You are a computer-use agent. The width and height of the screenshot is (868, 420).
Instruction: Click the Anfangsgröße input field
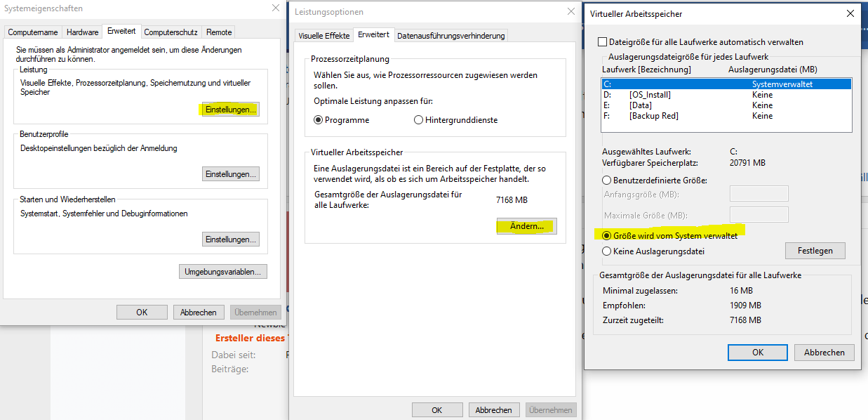pyautogui.click(x=759, y=193)
